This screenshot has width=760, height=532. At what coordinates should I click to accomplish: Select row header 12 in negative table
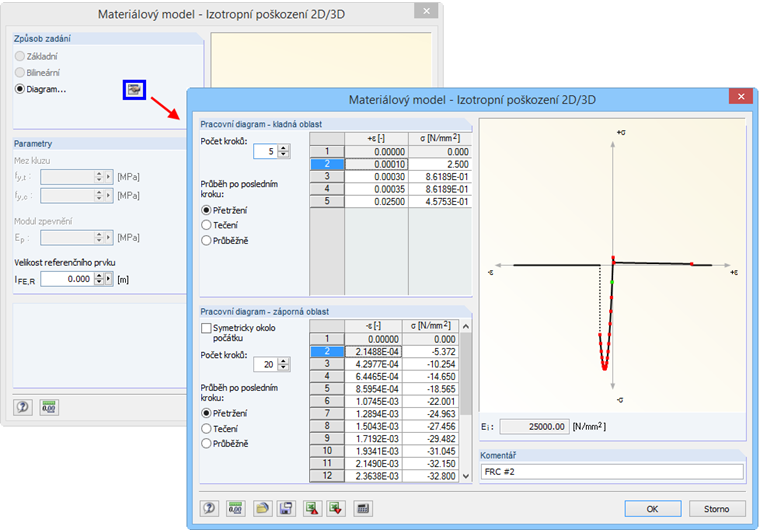tap(327, 476)
